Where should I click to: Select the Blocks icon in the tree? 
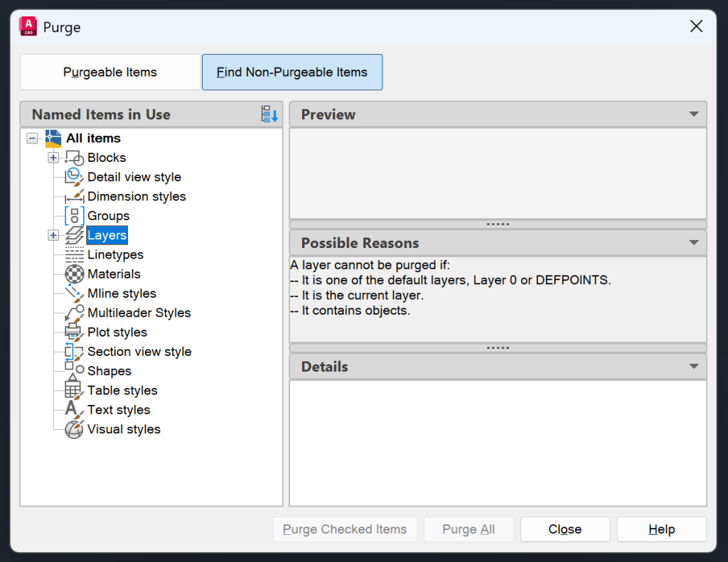point(74,157)
